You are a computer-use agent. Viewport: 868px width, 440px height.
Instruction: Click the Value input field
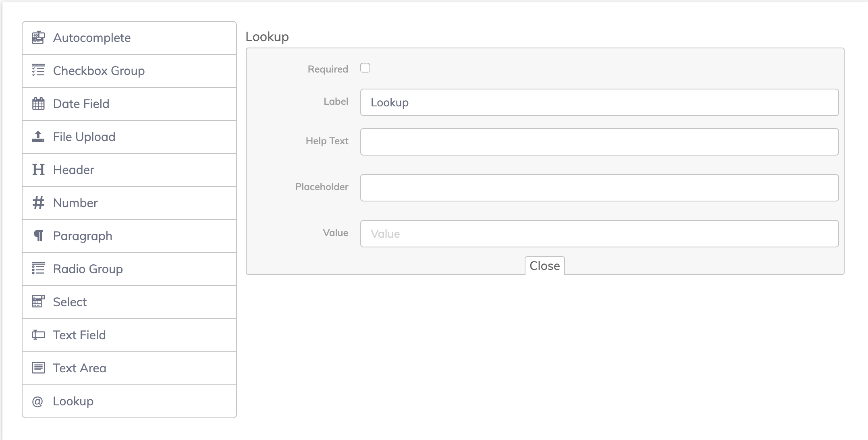click(600, 234)
